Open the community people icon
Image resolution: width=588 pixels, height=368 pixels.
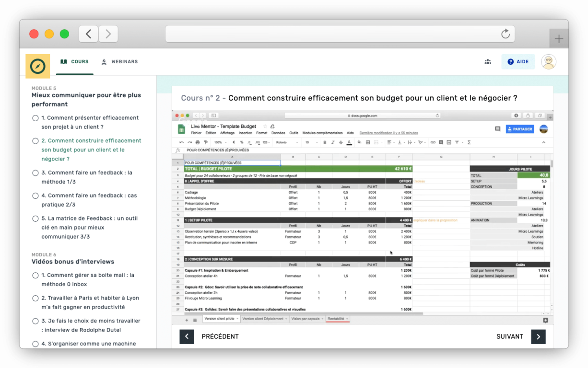tap(488, 62)
